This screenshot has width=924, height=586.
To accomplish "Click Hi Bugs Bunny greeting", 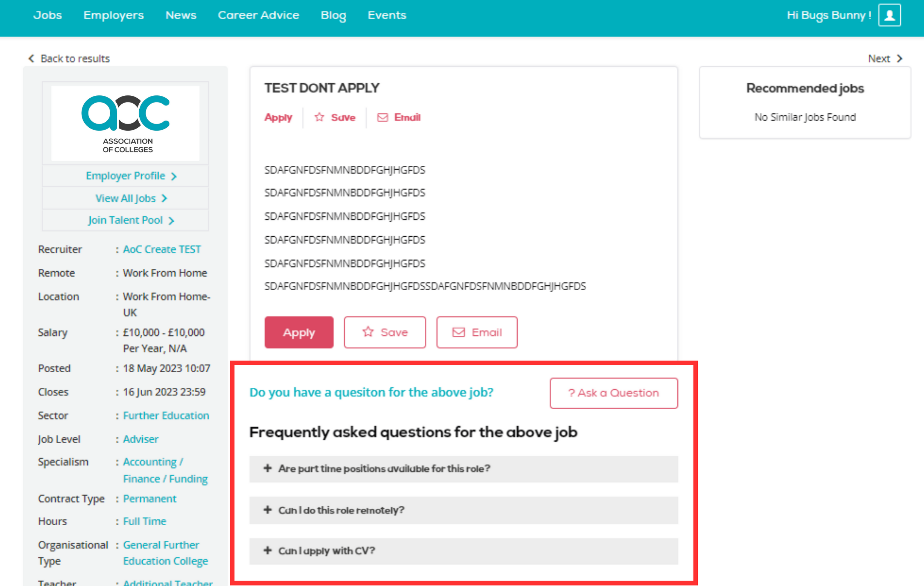I will point(829,15).
